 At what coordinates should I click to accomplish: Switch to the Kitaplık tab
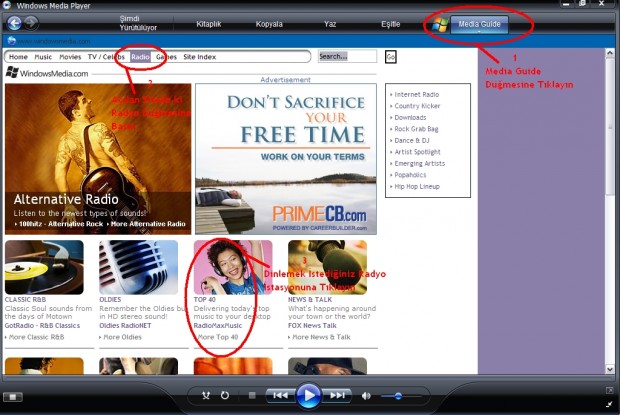point(209,24)
